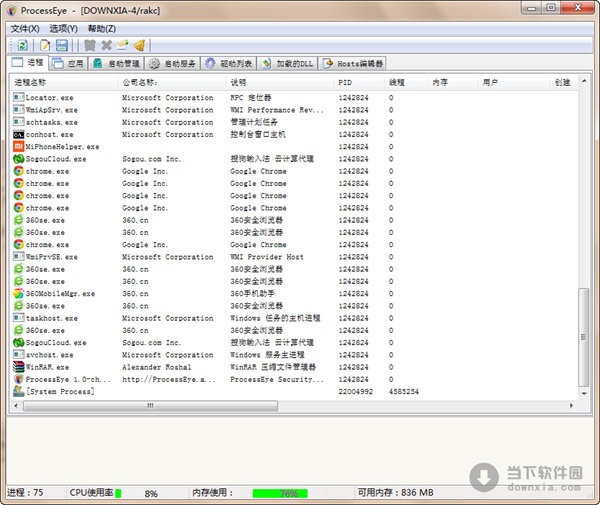
Task: Click the '管理计划任务' description cell
Action: tap(254, 122)
